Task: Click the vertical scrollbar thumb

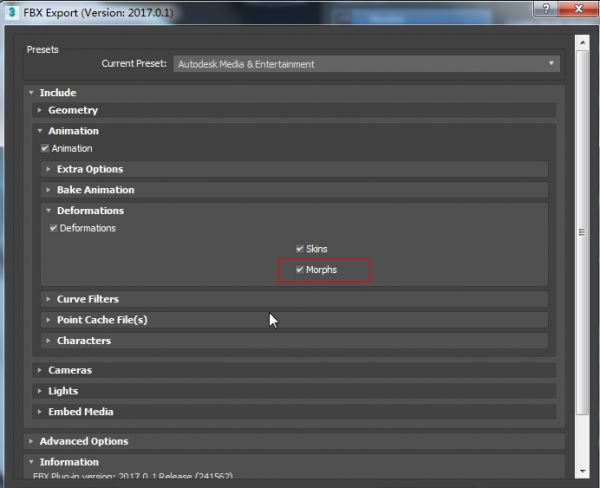Action: pos(582,232)
